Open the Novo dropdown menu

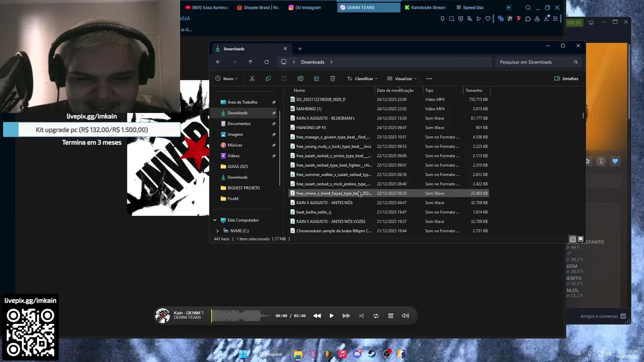[226, 78]
